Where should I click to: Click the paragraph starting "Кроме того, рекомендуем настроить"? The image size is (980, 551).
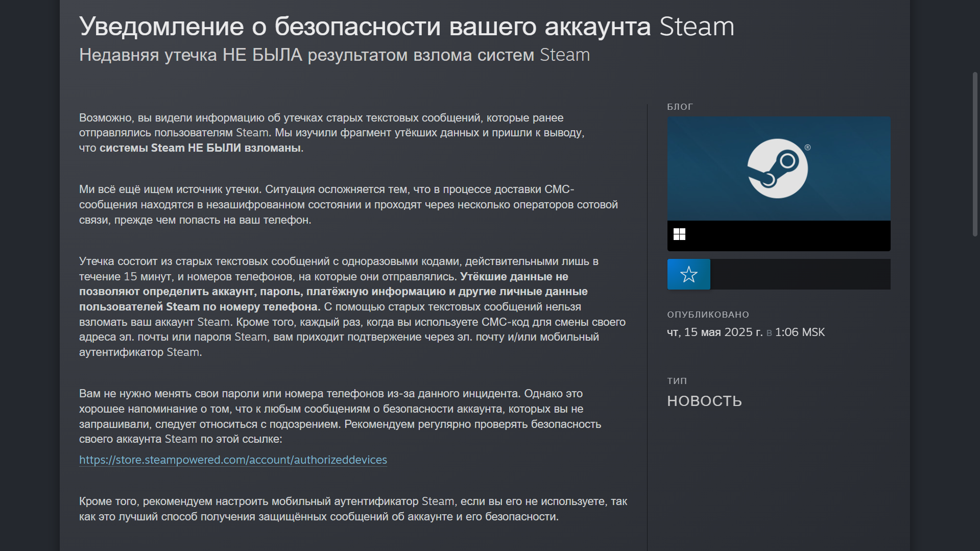[x=353, y=509]
